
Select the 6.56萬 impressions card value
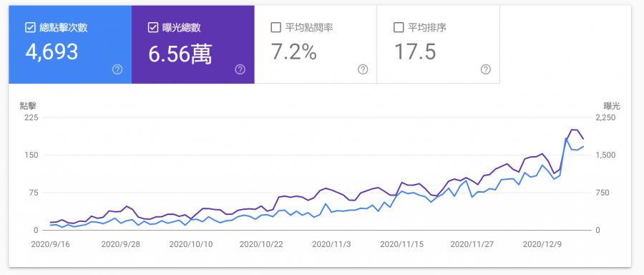(180, 54)
